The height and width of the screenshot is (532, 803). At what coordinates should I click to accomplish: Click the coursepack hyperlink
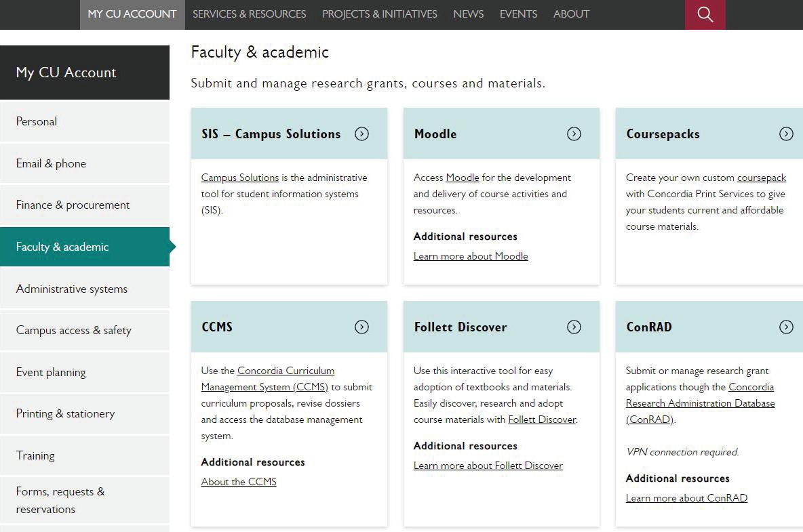pos(761,178)
